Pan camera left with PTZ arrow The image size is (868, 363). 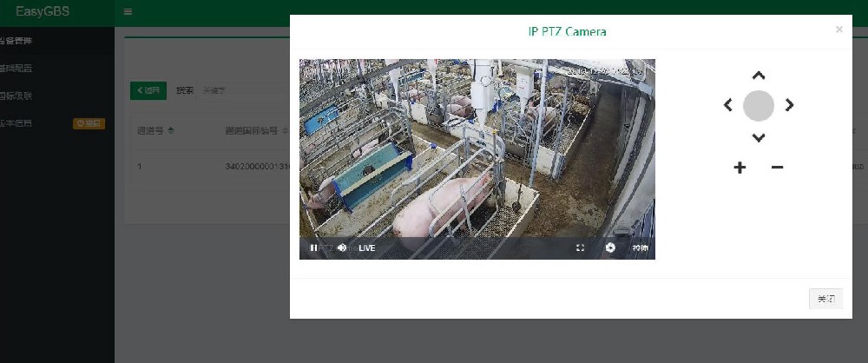pos(729,105)
